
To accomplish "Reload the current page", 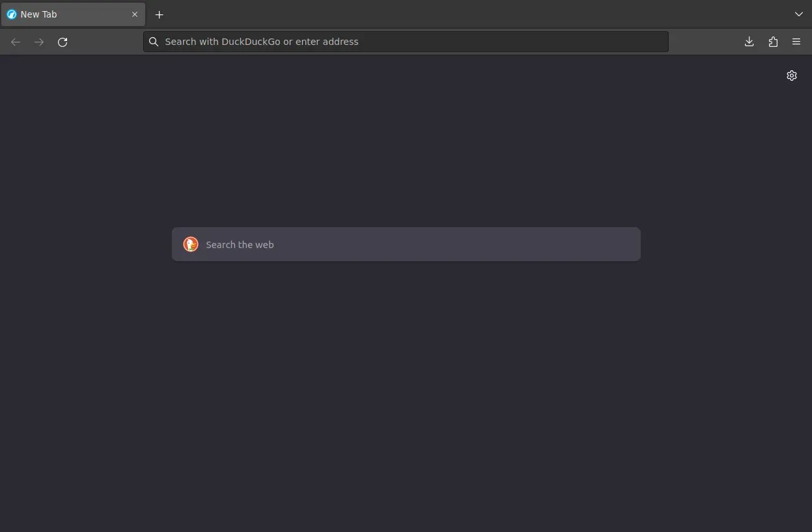I will click(x=63, y=42).
